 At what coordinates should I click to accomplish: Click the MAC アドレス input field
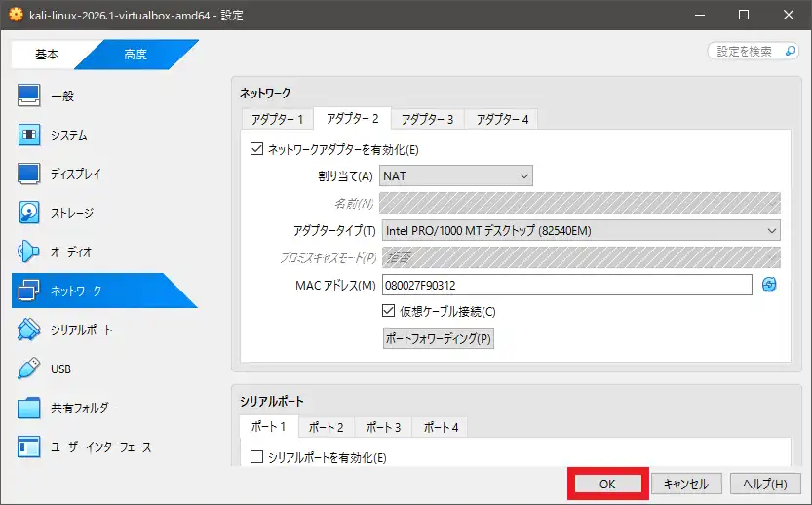pyautogui.click(x=566, y=285)
